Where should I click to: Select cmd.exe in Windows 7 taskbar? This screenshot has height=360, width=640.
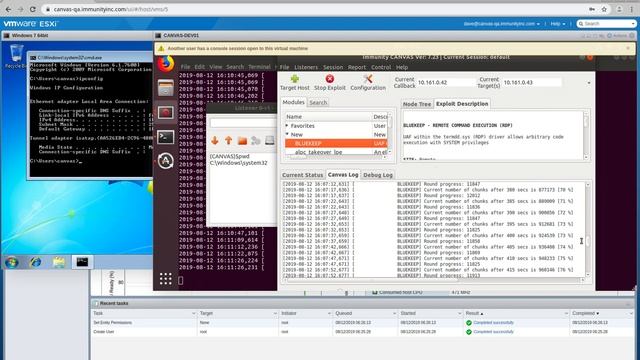click(82, 262)
